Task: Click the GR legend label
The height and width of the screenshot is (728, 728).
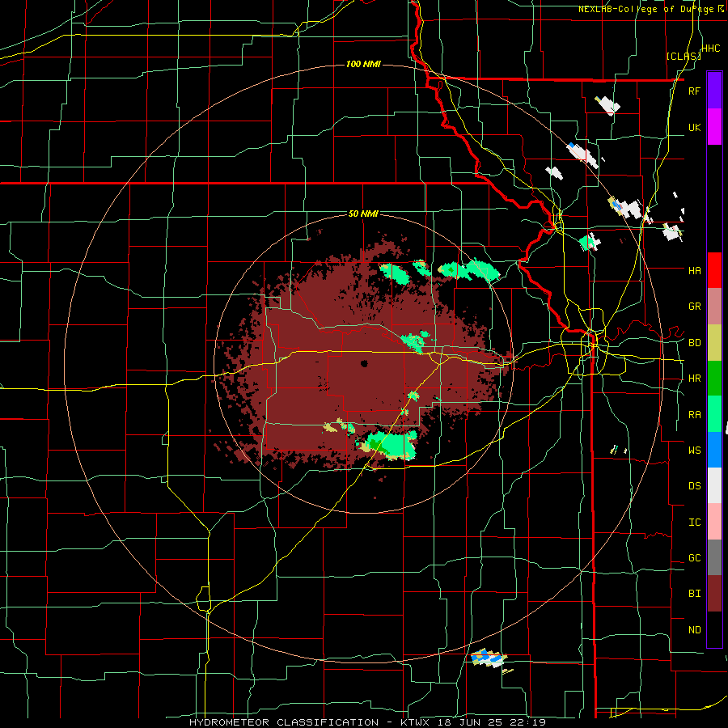Action: point(694,307)
